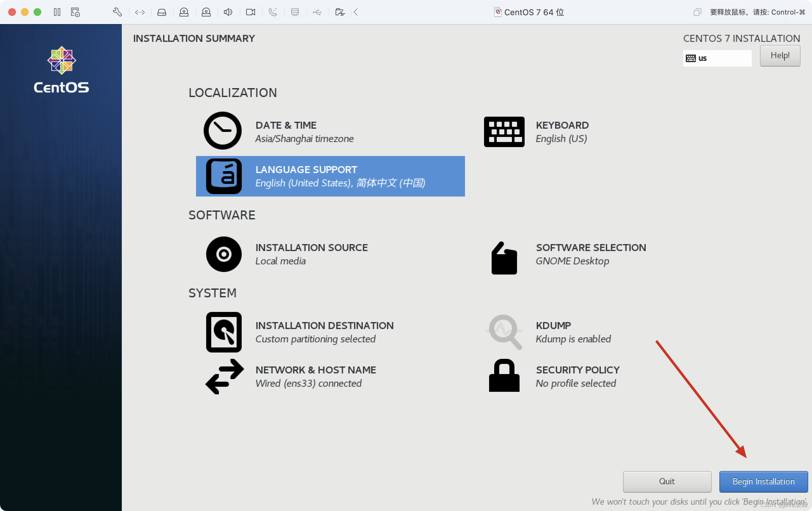
Task: Click 'Asia/Shanghai timezone' text
Action: [304, 139]
